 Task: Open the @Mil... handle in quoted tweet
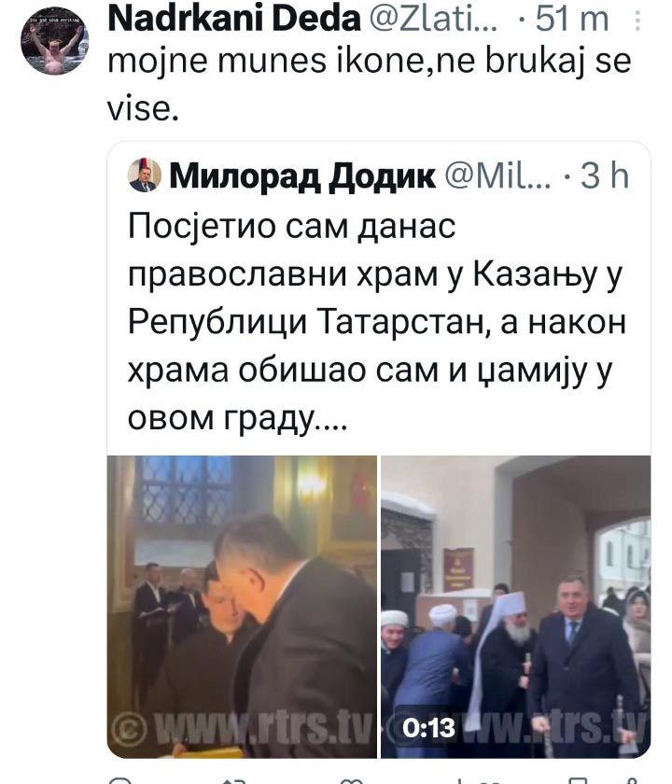click(497, 175)
